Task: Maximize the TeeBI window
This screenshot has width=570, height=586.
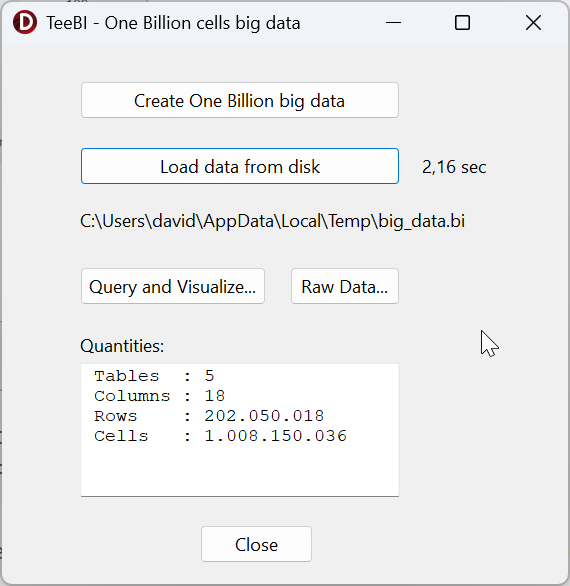Action: coord(462,23)
